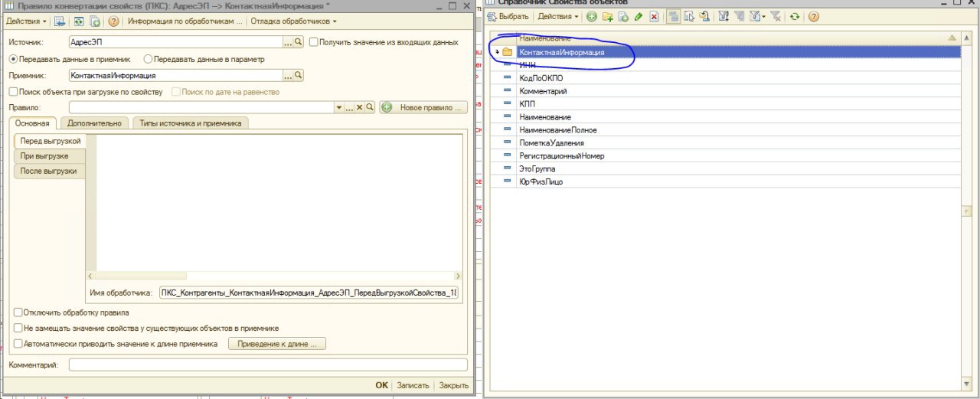Click magnifier next to Источник field
The image size is (980, 399).
299,42
